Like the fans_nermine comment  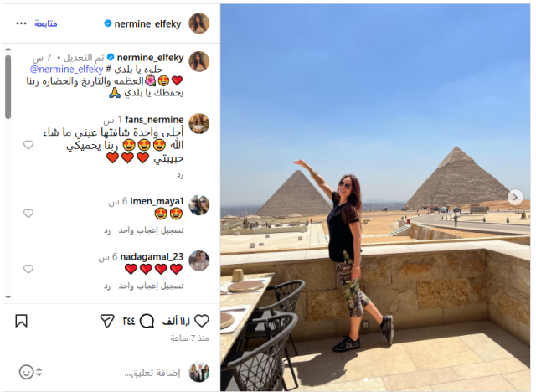28,145
